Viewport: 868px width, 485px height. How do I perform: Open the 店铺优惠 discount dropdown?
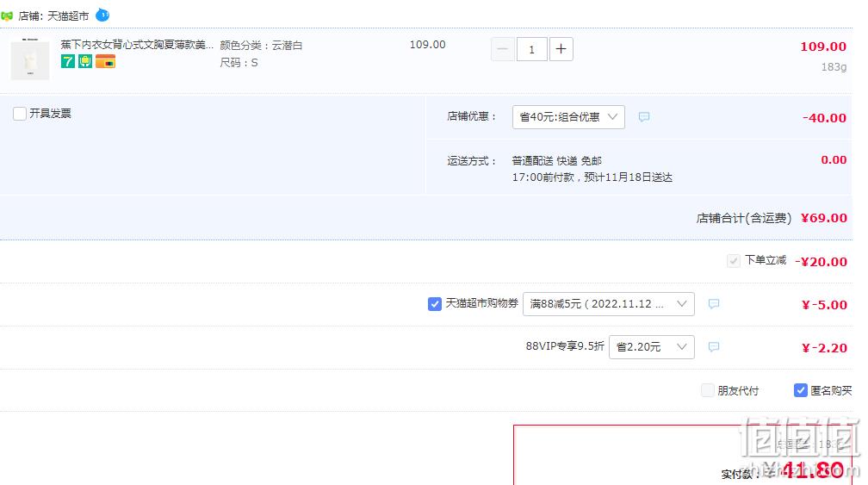coord(568,117)
